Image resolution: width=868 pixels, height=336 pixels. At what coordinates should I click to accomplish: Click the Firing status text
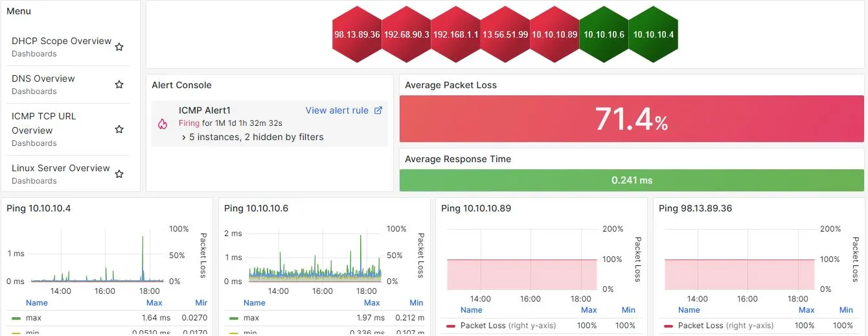(x=189, y=123)
